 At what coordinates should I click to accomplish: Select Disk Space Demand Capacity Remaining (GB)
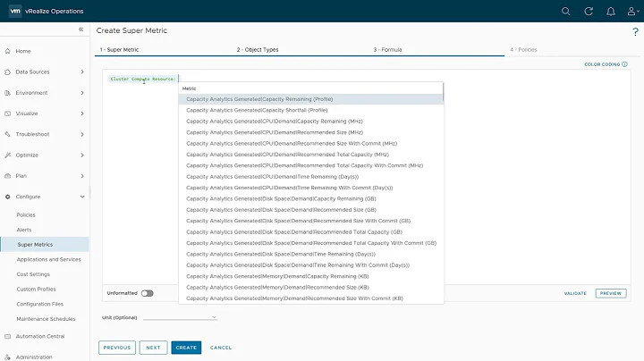[311, 199]
